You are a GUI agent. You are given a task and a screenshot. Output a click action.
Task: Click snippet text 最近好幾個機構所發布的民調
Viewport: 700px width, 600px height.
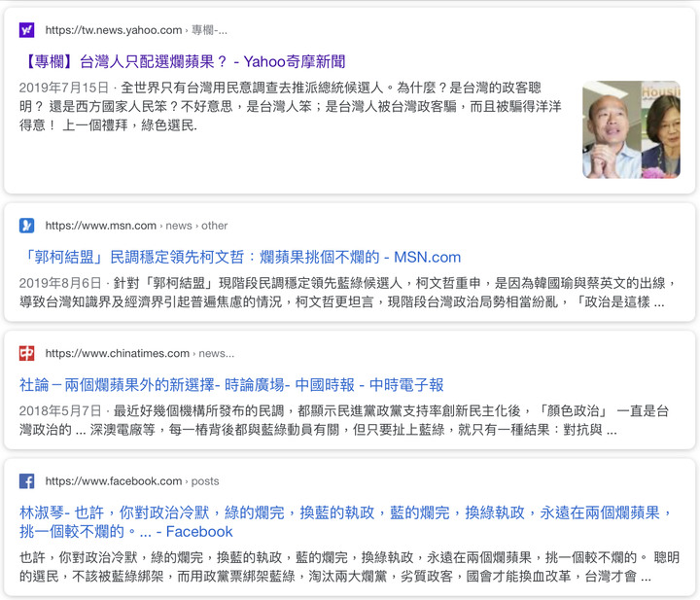click(198, 410)
